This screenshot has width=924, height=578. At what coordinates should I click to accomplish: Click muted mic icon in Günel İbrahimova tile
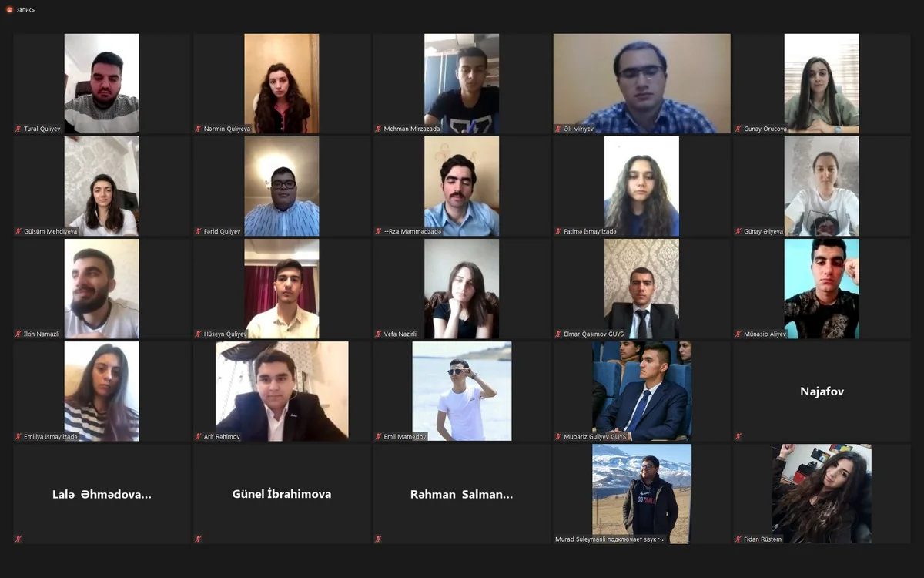click(199, 539)
